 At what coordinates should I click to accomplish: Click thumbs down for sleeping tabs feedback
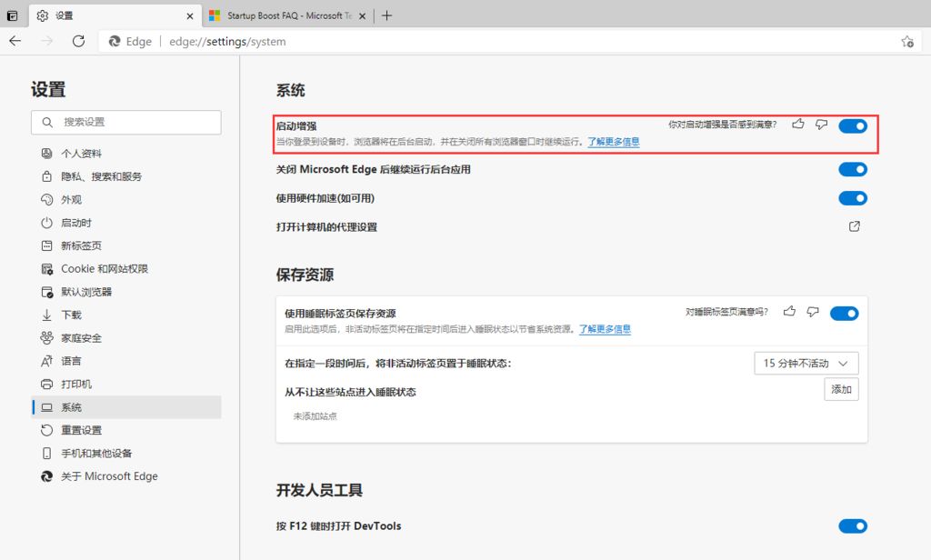click(813, 312)
